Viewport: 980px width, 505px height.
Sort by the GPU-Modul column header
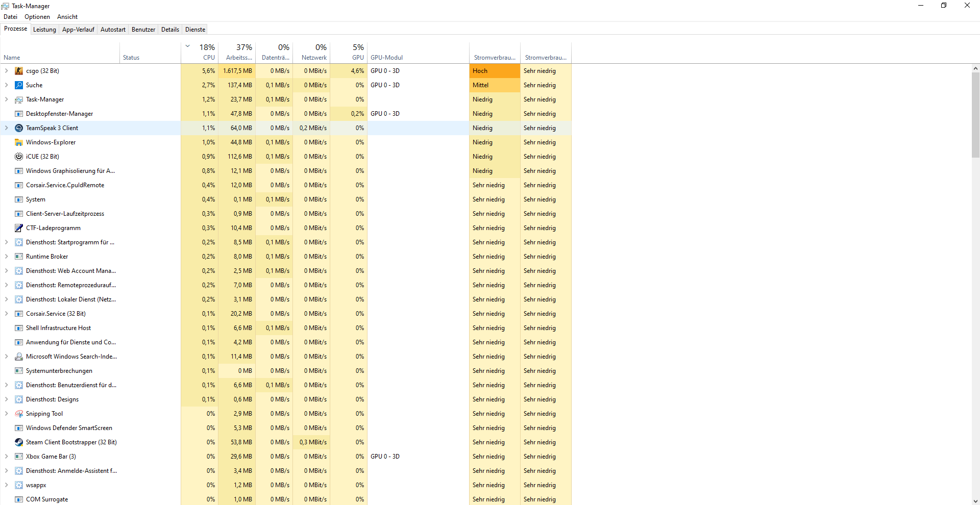coord(418,53)
